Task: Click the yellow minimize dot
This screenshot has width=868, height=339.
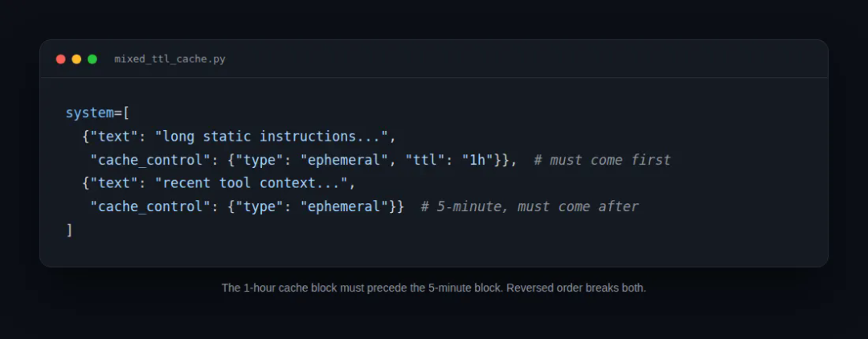Action: click(x=76, y=59)
